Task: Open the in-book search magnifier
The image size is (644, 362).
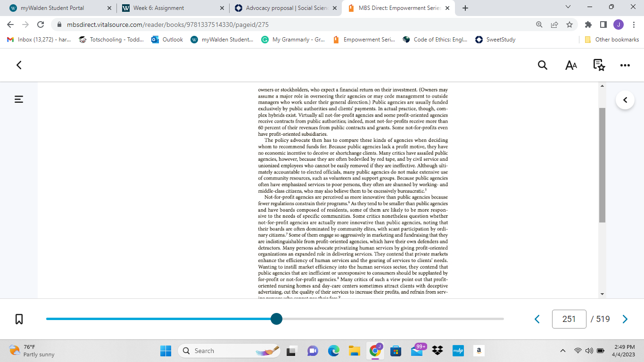Action: coord(543,65)
